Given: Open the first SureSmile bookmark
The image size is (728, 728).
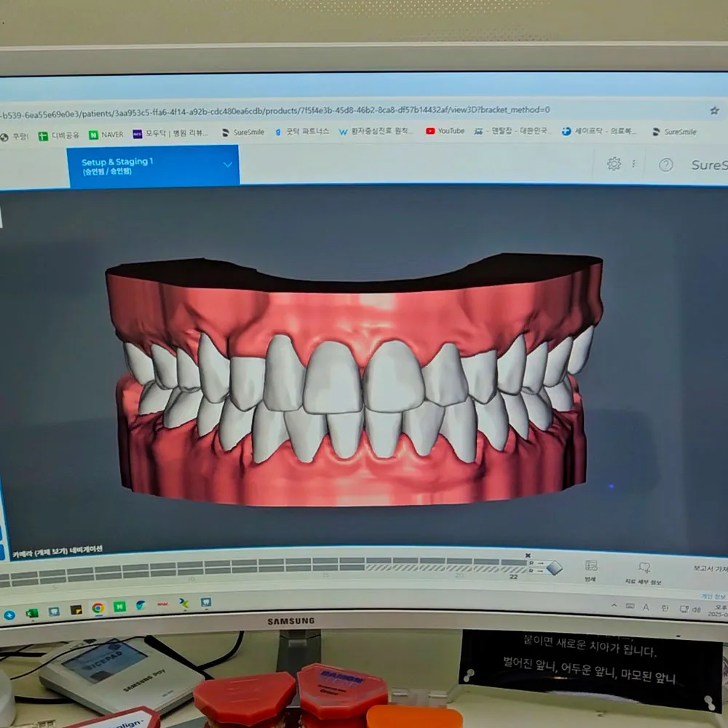Looking at the screenshot, I should pos(243,132).
